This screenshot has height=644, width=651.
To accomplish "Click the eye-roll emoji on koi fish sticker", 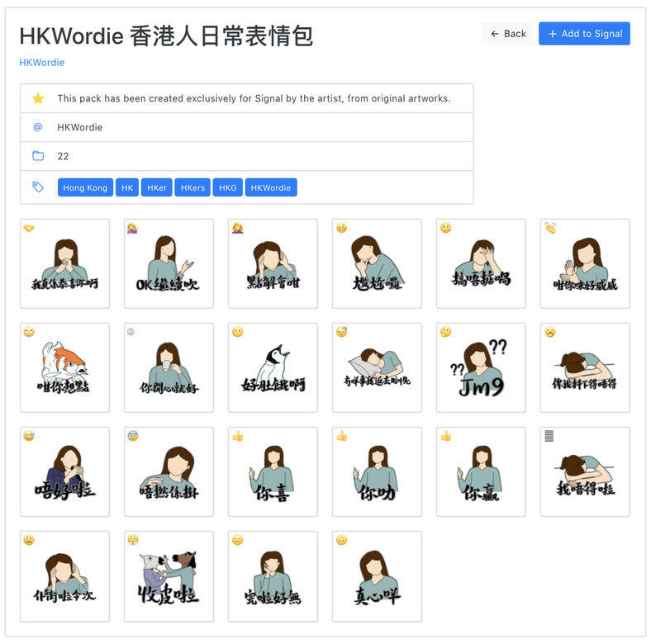I will [29, 332].
